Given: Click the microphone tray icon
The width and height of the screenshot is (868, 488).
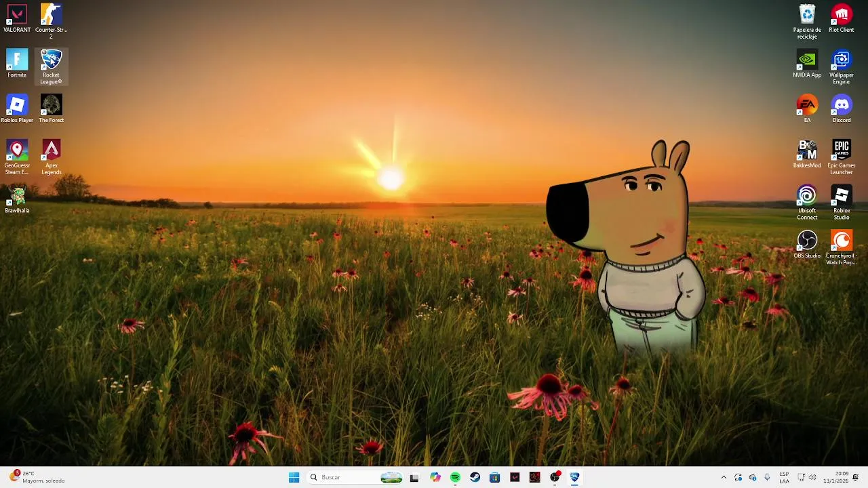Looking at the screenshot, I should 767,477.
